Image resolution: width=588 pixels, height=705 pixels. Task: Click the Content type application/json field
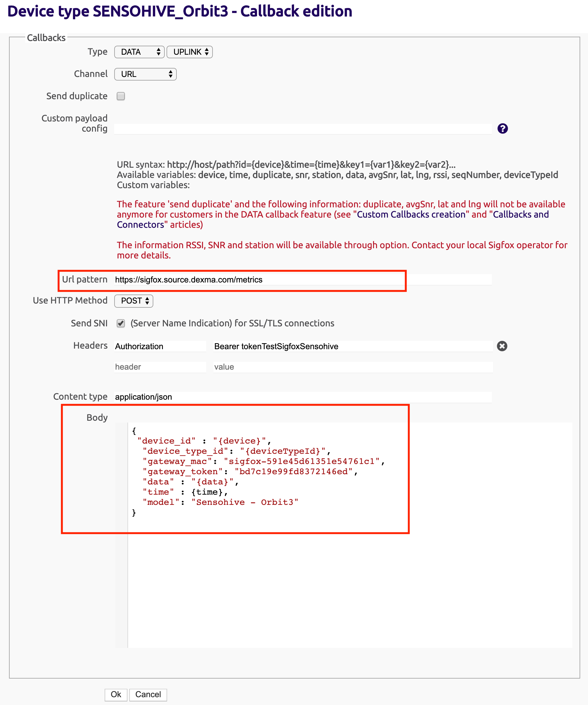point(303,397)
